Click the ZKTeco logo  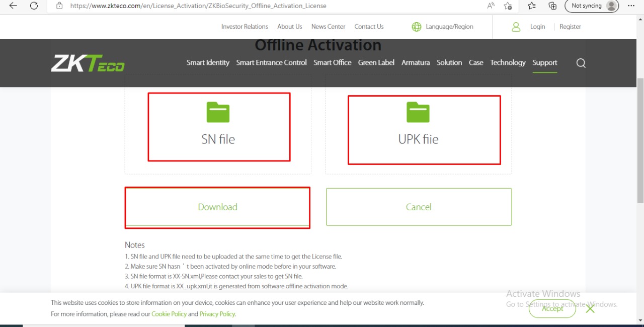click(88, 63)
